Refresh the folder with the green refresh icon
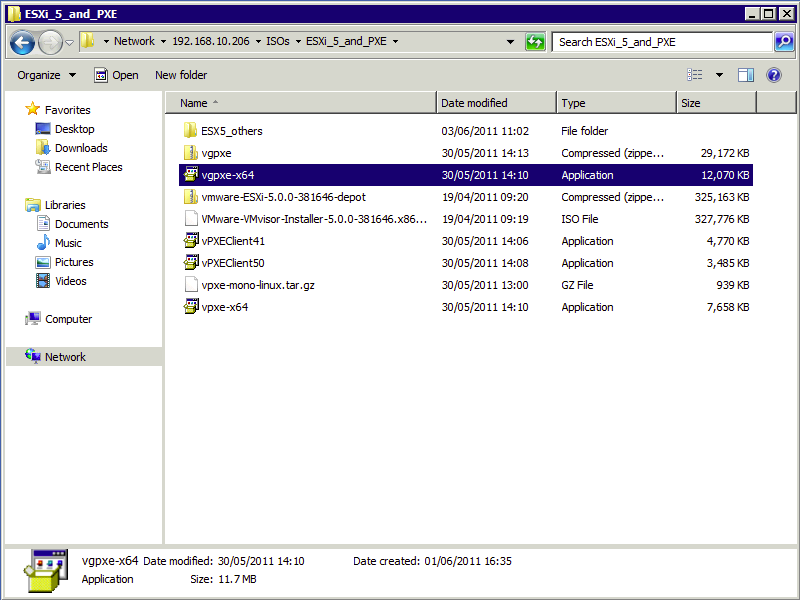 tap(535, 42)
